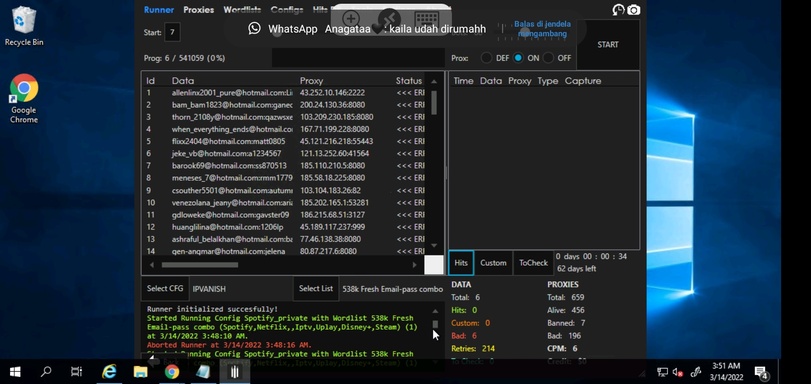The width and height of the screenshot is (811, 384).
Task: Take a screenshot with the camera icon
Action: click(x=634, y=10)
